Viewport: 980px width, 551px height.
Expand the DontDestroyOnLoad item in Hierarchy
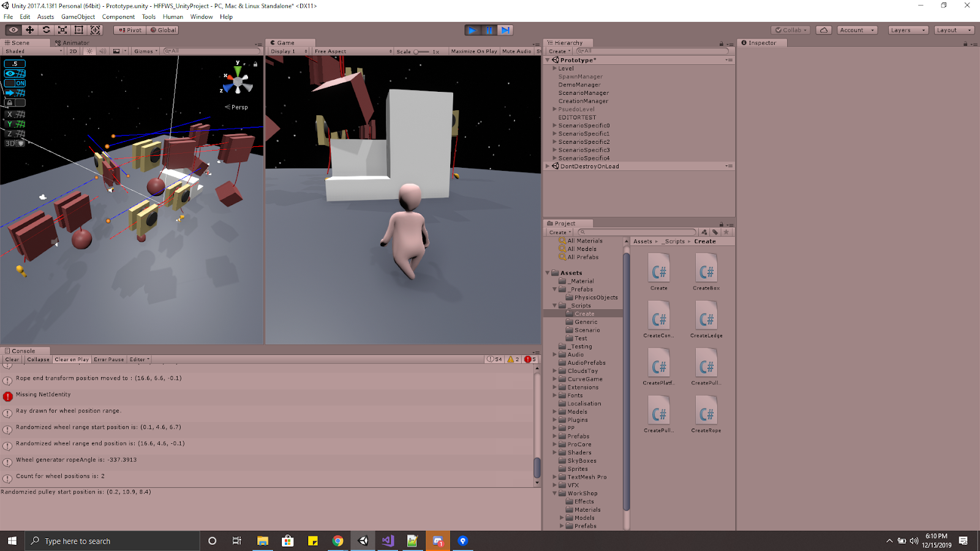[547, 166]
